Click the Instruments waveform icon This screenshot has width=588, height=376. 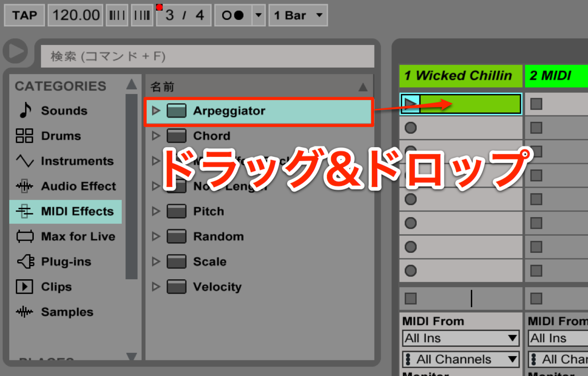coord(25,161)
